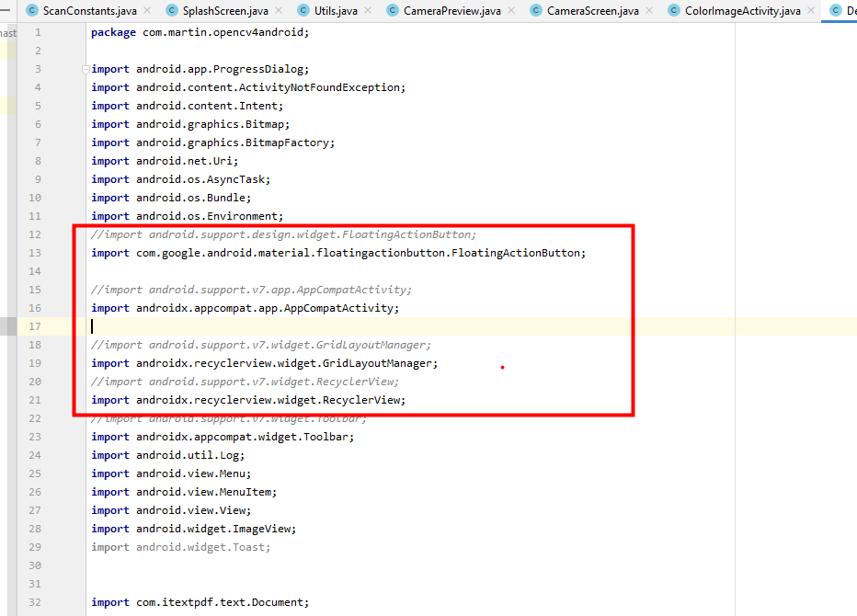Click the import android.view.Menu; line
857x616 pixels.
(x=171, y=473)
